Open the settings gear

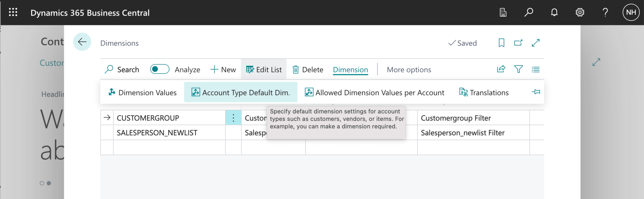[580, 12]
